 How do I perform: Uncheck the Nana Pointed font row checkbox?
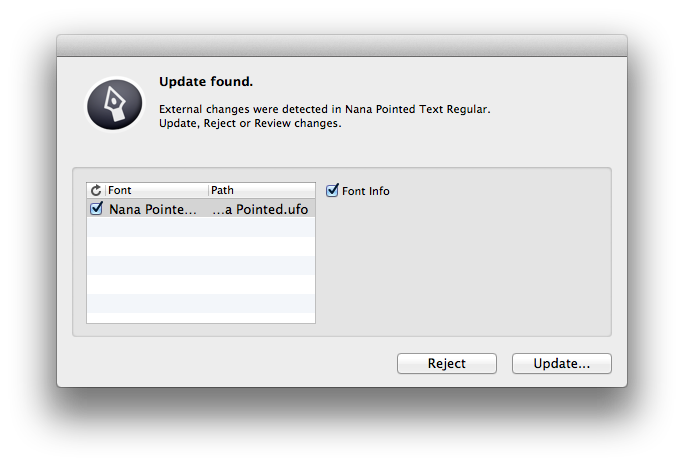pos(96,209)
